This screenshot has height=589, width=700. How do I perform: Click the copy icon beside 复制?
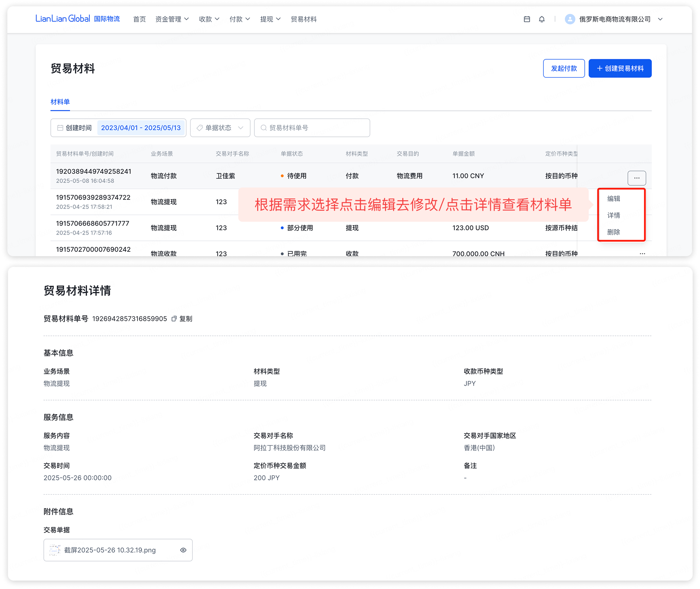pyautogui.click(x=174, y=319)
